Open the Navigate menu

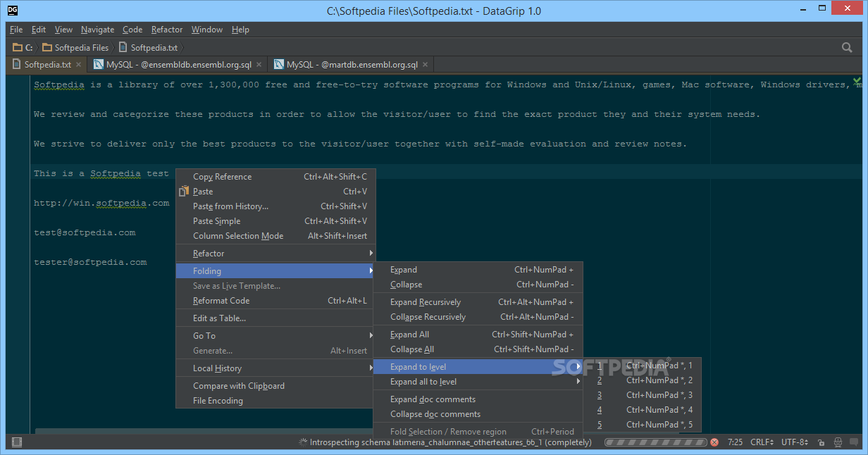(97, 30)
